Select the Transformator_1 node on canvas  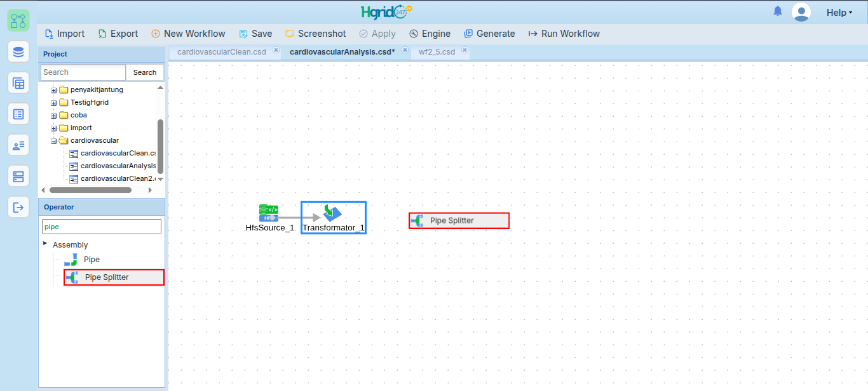(334, 218)
